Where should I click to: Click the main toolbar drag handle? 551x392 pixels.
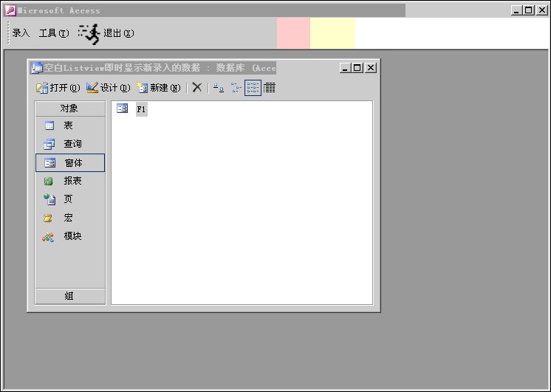point(8,32)
